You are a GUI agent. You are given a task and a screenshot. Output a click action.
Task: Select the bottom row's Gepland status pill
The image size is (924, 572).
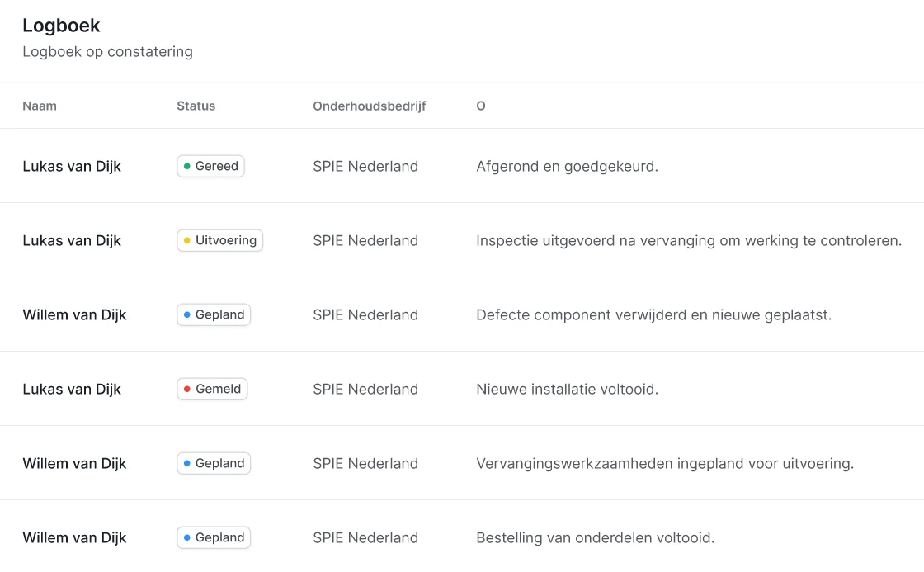pos(213,537)
